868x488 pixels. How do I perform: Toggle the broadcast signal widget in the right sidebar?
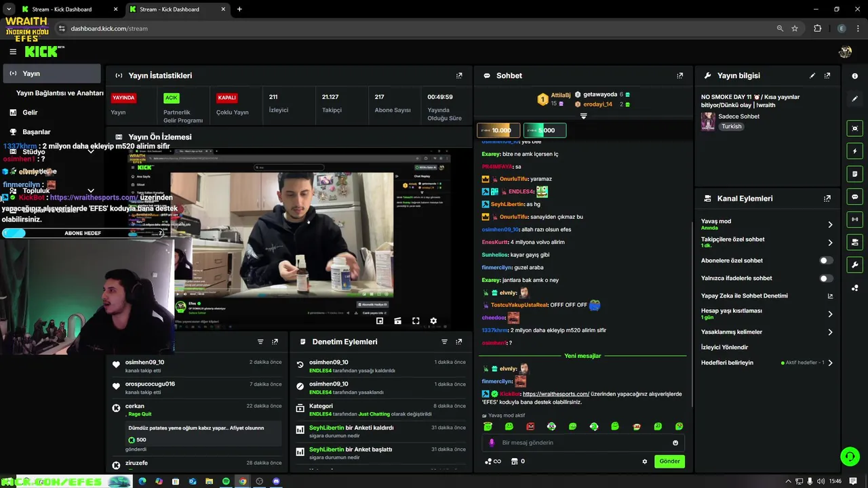point(854,220)
